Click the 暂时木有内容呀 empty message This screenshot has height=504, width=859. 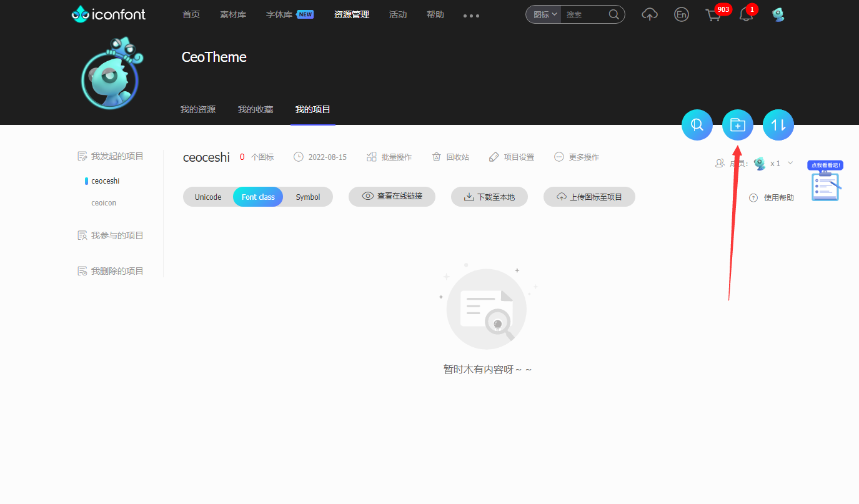[x=487, y=369]
